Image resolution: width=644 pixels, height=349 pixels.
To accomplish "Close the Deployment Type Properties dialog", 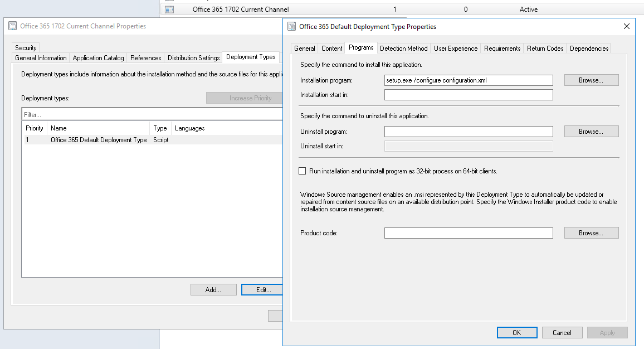I will [x=626, y=26].
